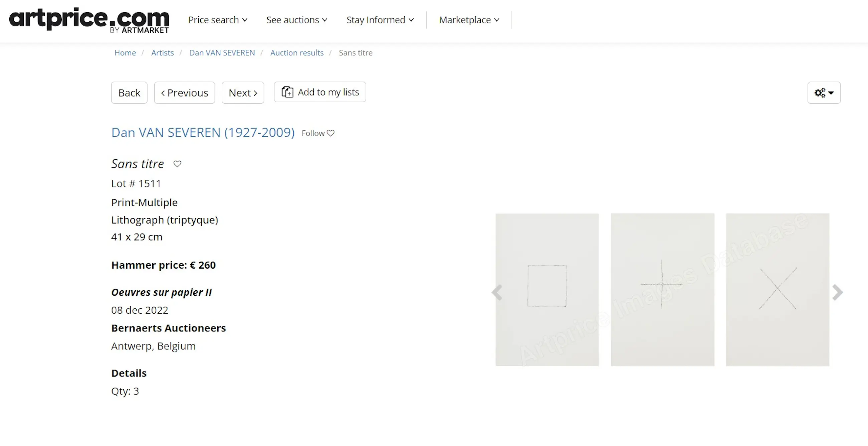Expand the See auctions menu

pos(296,20)
